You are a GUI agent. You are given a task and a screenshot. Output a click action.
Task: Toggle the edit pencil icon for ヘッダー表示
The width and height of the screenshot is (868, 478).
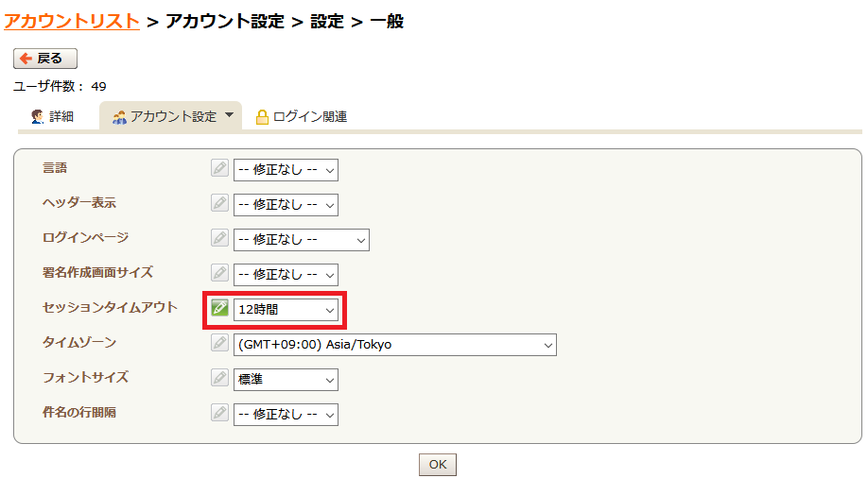pos(219,203)
